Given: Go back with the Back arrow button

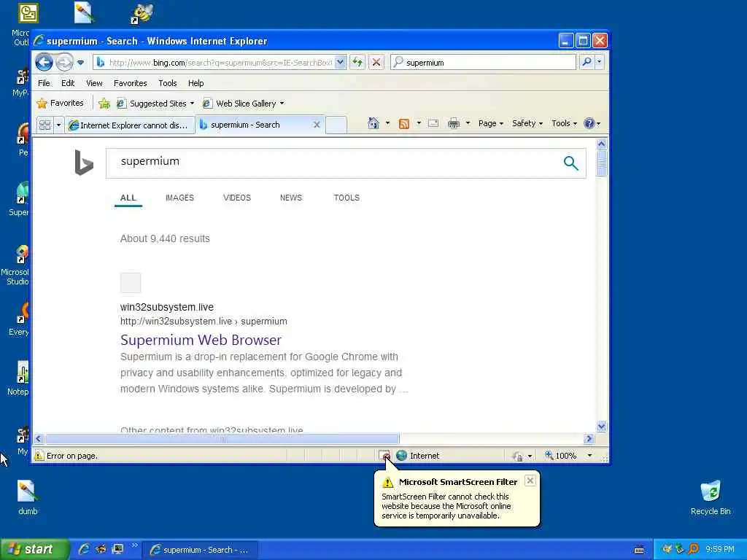Looking at the screenshot, I should coord(44,62).
